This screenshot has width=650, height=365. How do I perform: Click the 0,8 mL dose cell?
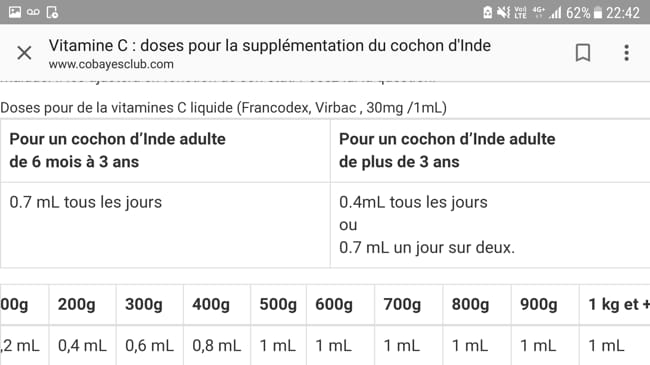(217, 345)
